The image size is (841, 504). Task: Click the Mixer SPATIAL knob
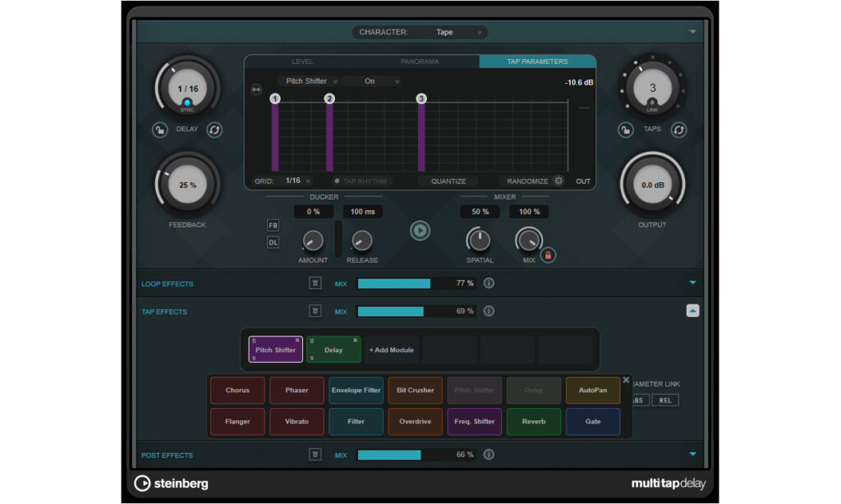tap(479, 241)
